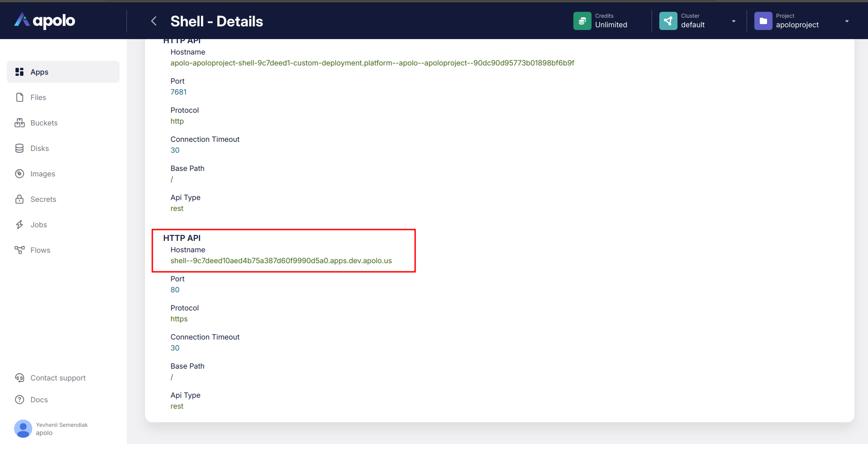
Task: Click the Yevhenii Semendiak user avatar
Action: coord(23,429)
